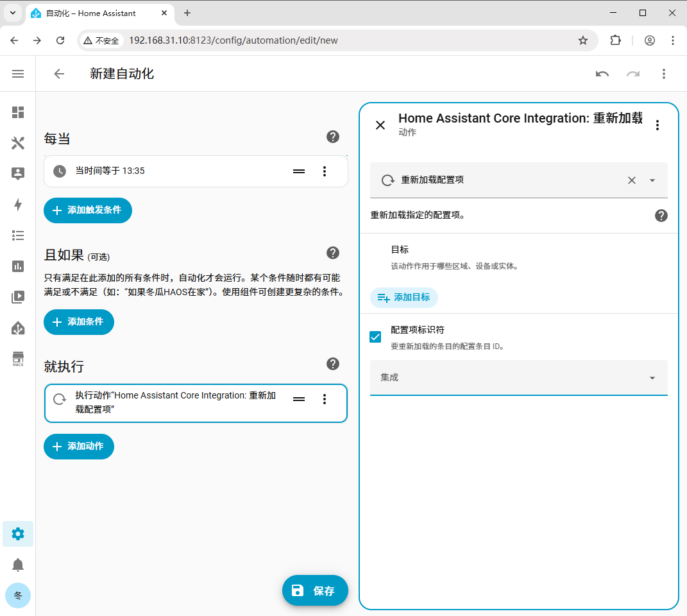Image resolution: width=687 pixels, height=616 pixels.
Task: Click the reload action row reorder handle
Action: [299, 399]
